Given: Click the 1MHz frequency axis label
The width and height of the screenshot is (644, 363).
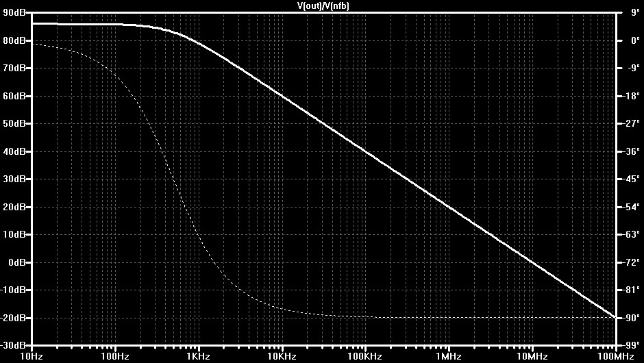Looking at the screenshot, I should [x=449, y=356].
